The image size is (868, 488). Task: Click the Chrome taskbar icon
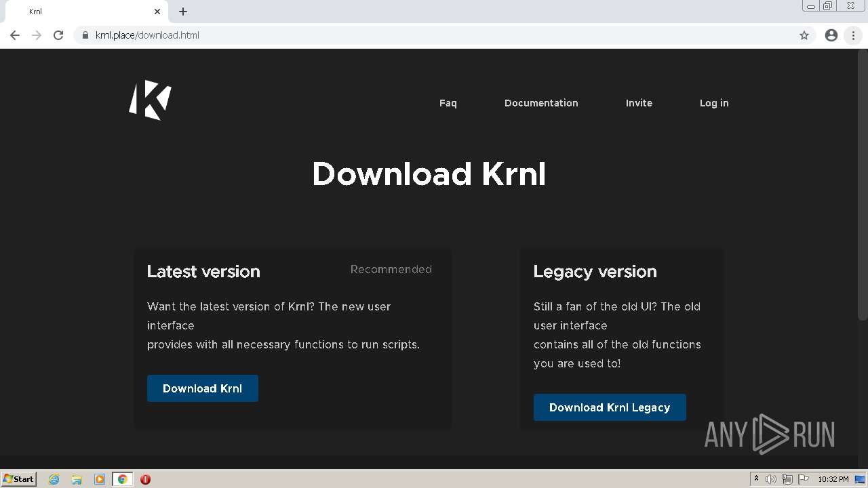[122, 479]
